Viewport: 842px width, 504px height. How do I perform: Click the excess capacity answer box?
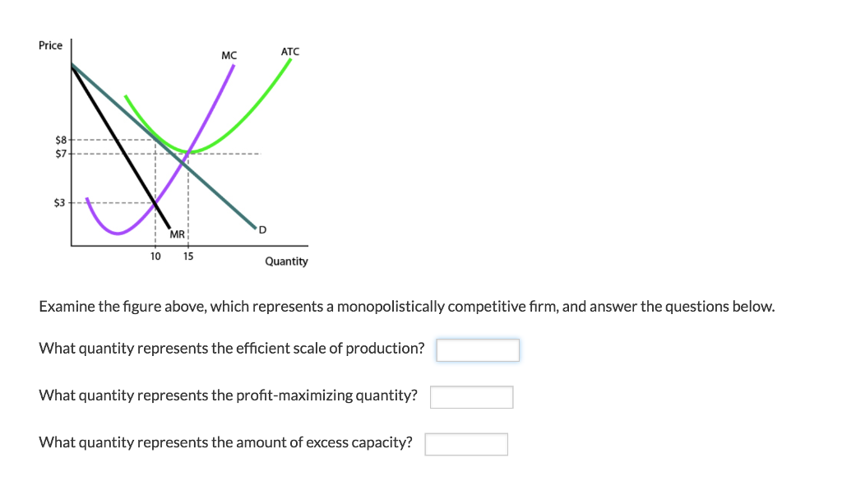pyautogui.click(x=466, y=445)
